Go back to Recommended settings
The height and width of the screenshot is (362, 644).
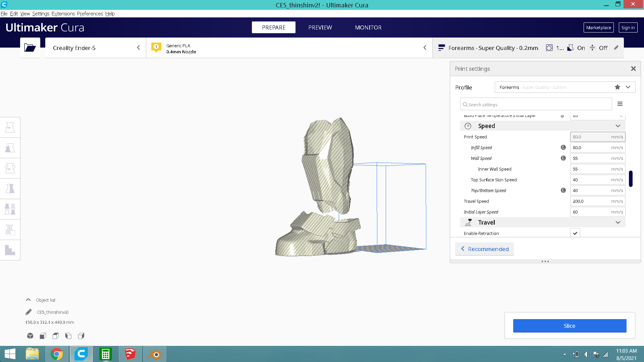tap(485, 249)
